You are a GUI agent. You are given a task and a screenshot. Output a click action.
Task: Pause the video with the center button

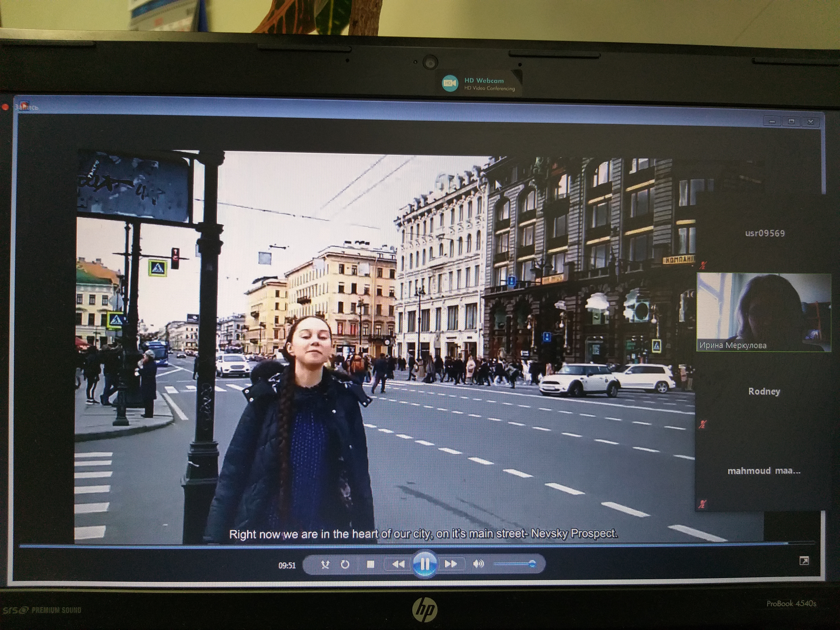[x=425, y=564]
